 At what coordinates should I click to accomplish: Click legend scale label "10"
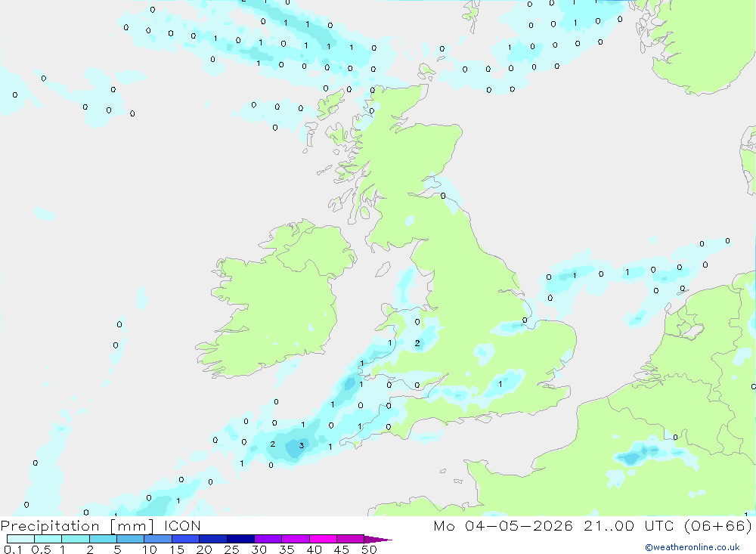(x=150, y=549)
